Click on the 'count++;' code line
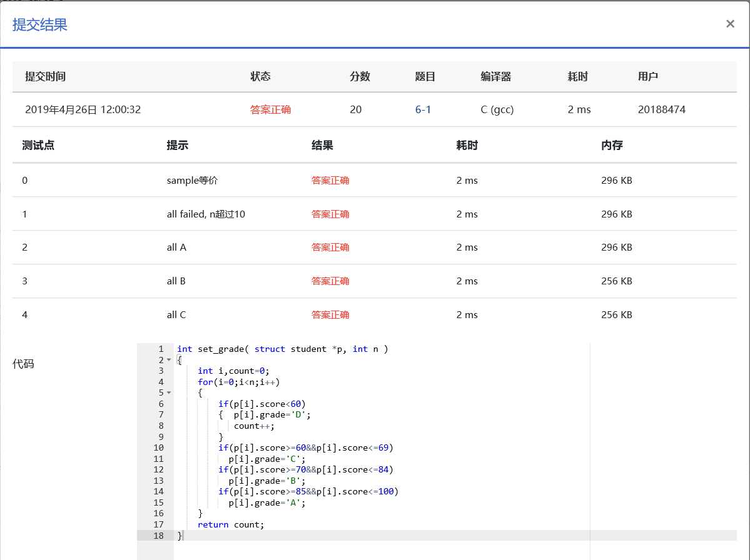The image size is (750, 560). (x=254, y=426)
